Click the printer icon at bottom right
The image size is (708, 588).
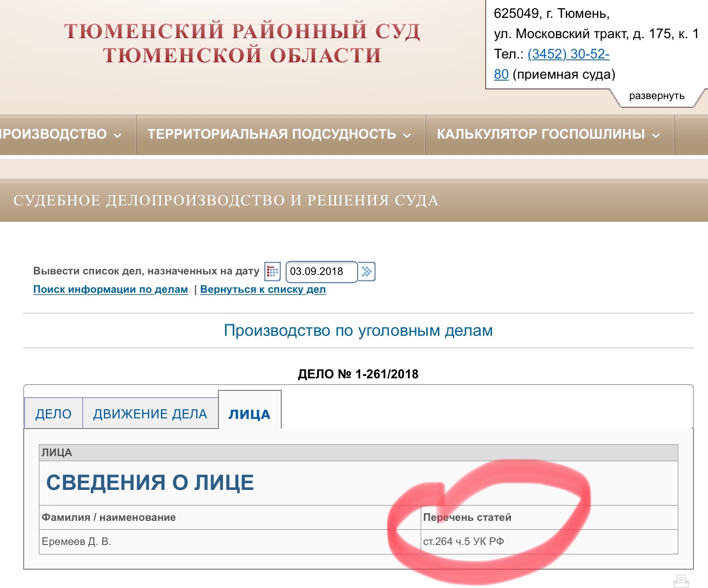(x=681, y=580)
